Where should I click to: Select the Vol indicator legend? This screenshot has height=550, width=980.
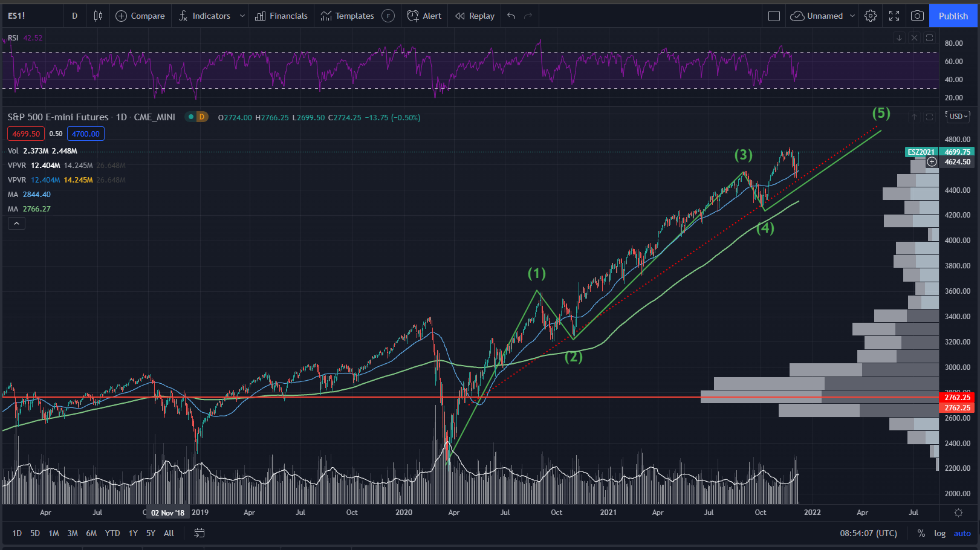point(13,151)
